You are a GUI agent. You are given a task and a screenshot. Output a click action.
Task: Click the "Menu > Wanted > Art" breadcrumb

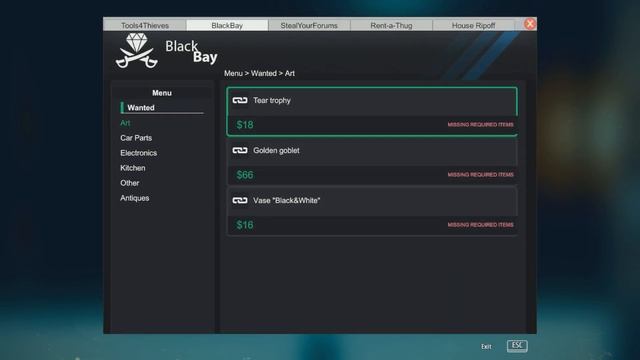(259, 73)
